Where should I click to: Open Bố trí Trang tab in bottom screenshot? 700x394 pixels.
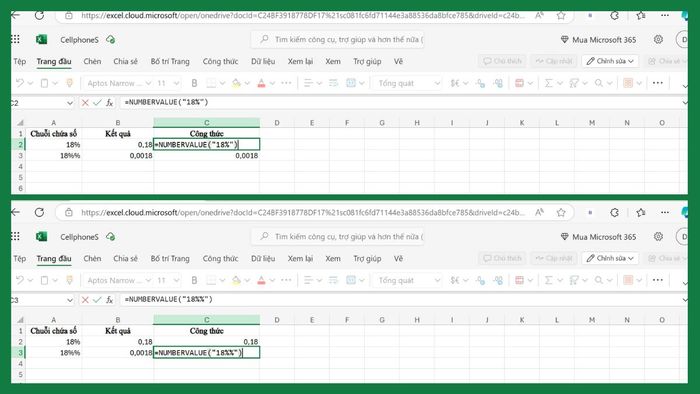coord(170,259)
